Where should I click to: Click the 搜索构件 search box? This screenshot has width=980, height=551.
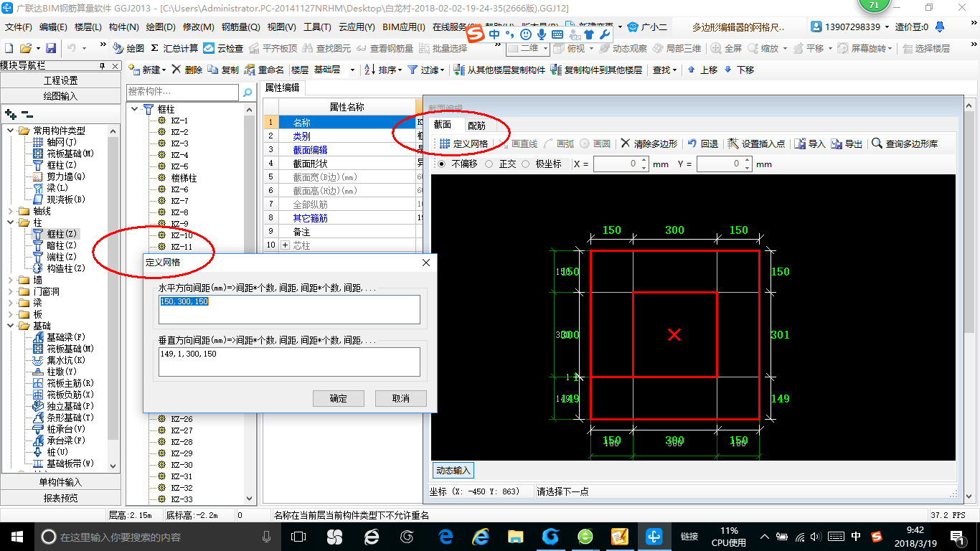tap(182, 93)
